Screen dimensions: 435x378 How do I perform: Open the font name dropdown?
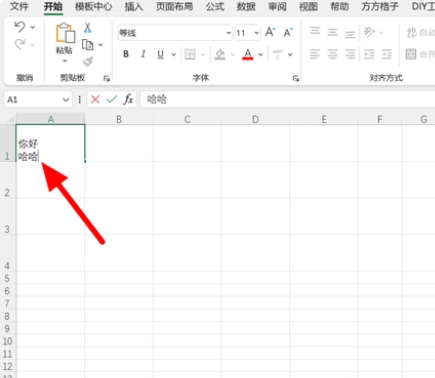tap(229, 33)
